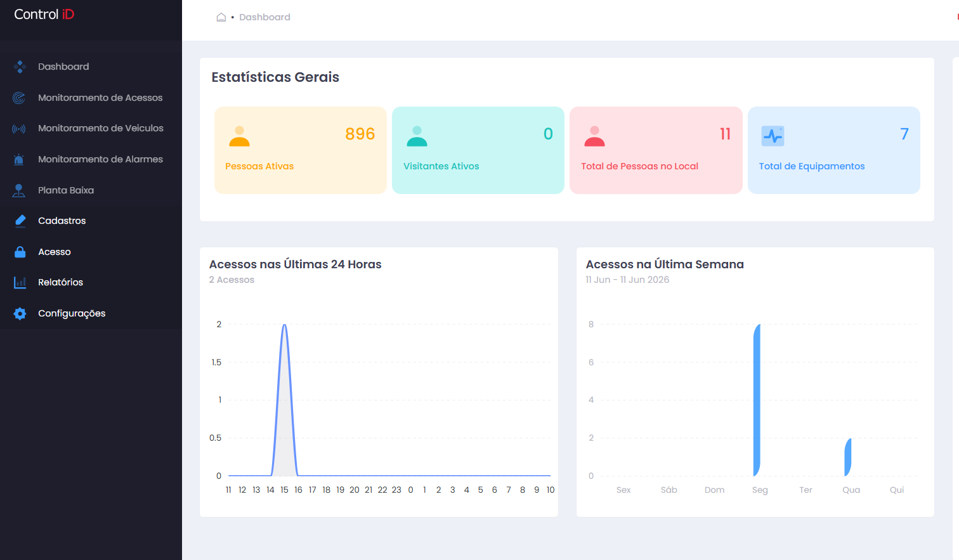Click hour 23 label on 24-hour axis

pyautogui.click(x=396, y=490)
